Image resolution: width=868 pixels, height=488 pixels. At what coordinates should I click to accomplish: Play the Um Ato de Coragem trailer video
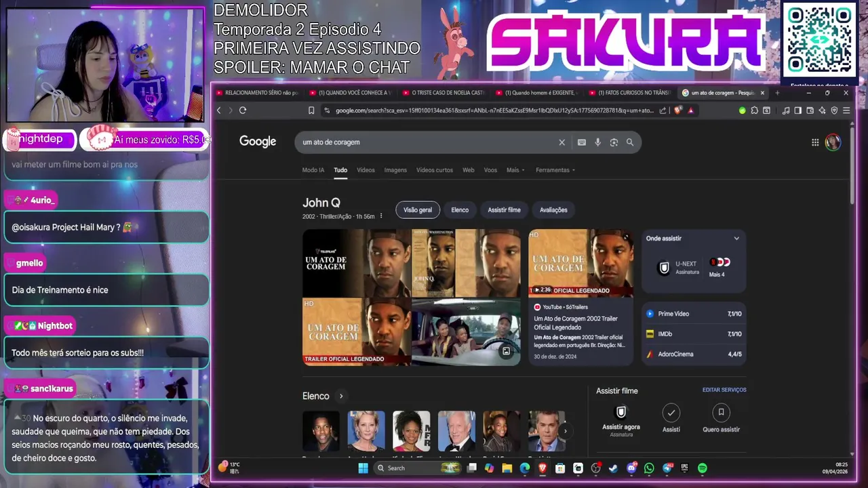[x=580, y=263]
